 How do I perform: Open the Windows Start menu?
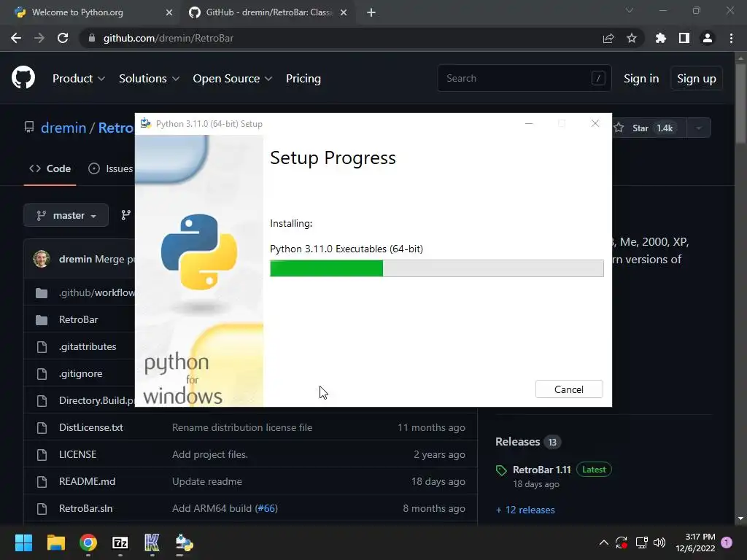[x=23, y=542]
